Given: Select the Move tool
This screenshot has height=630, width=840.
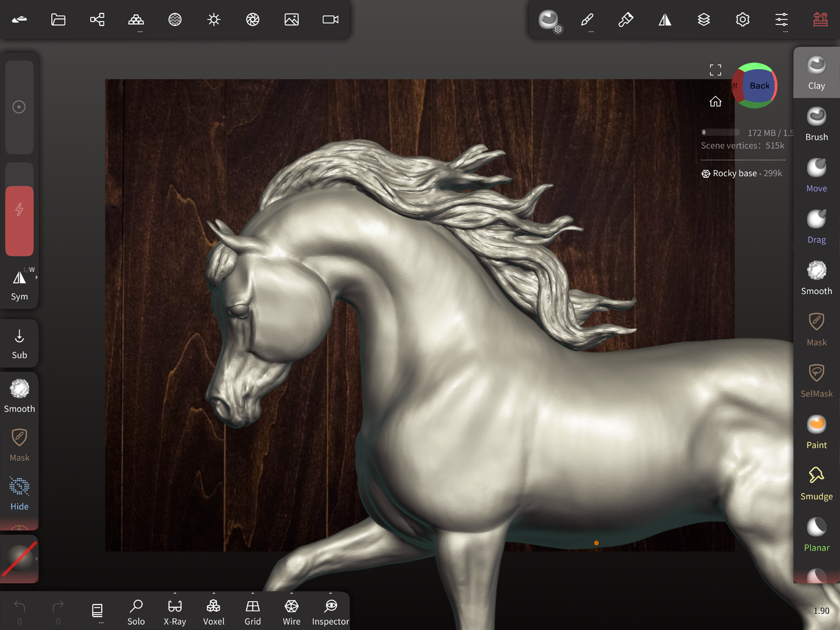Looking at the screenshot, I should [x=816, y=176].
